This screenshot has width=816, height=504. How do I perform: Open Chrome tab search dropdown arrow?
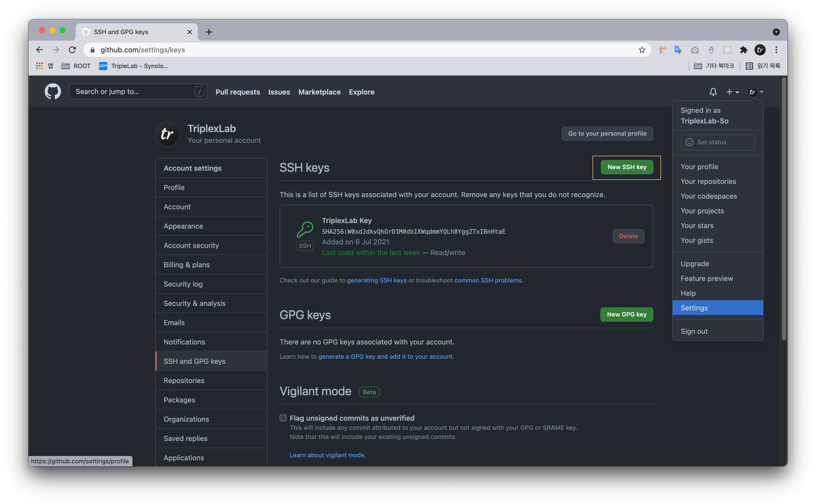pyautogui.click(x=776, y=32)
